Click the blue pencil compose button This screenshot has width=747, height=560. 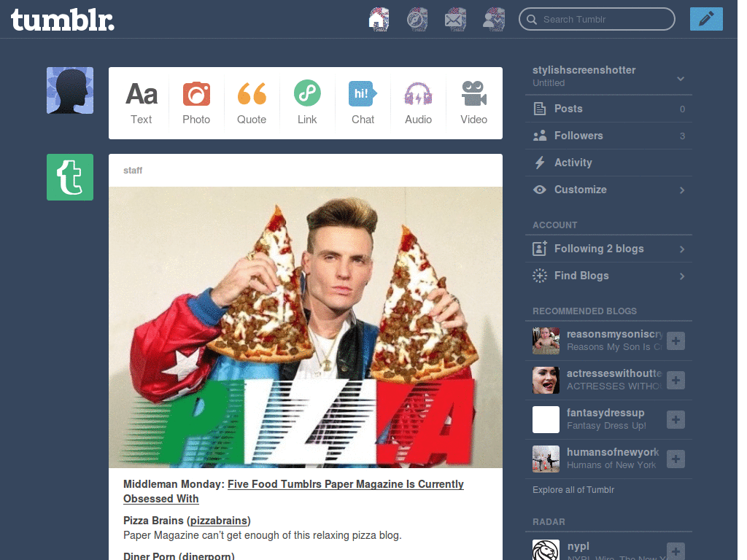(706, 19)
